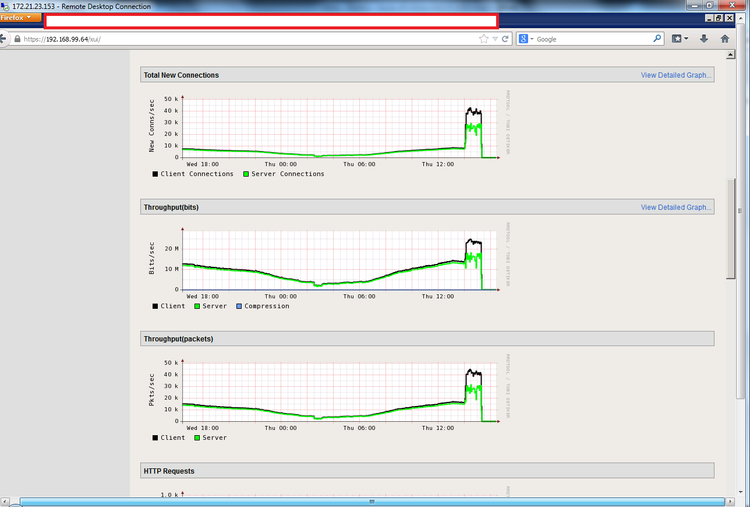Click the blue Compression legend swatch
This screenshot has height=507, width=750.
click(x=239, y=306)
